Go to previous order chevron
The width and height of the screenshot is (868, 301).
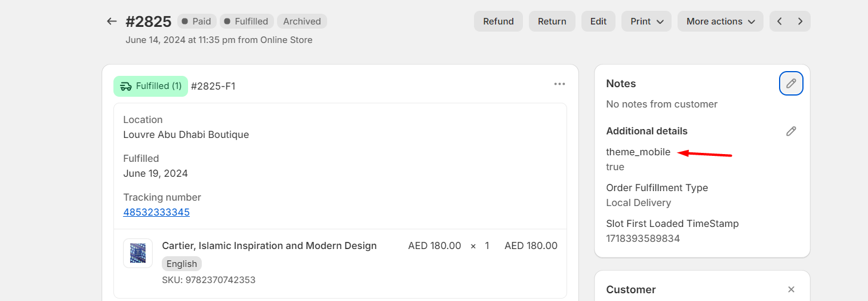point(780,21)
